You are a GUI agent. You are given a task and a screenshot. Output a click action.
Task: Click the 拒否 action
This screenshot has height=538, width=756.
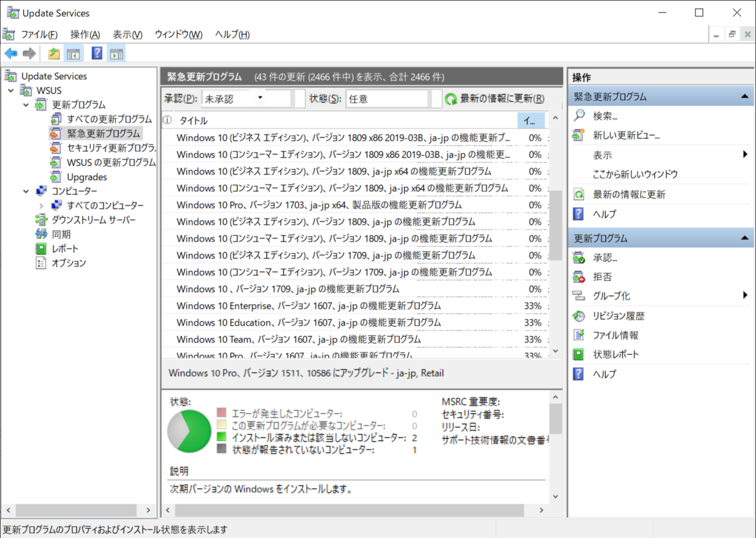coord(602,277)
